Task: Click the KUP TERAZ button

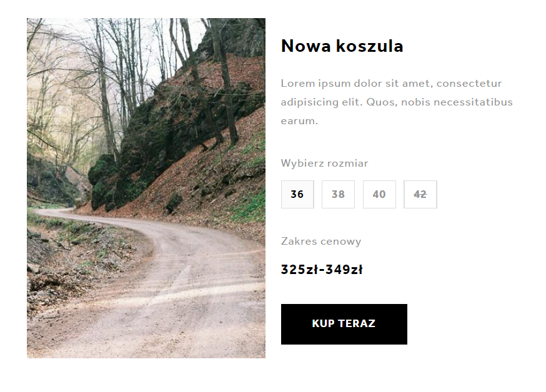Action: coord(344,324)
